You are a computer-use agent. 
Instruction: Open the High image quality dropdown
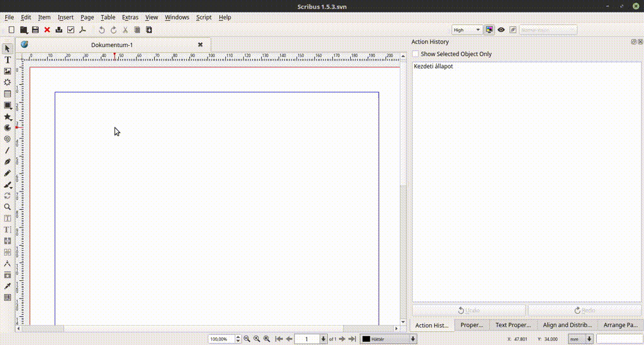(x=467, y=30)
